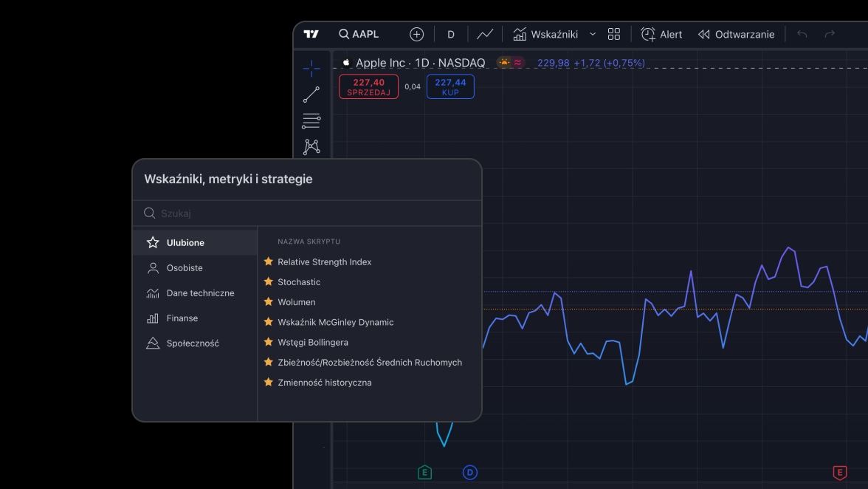Open the multi-chart layout selector icon

click(613, 33)
